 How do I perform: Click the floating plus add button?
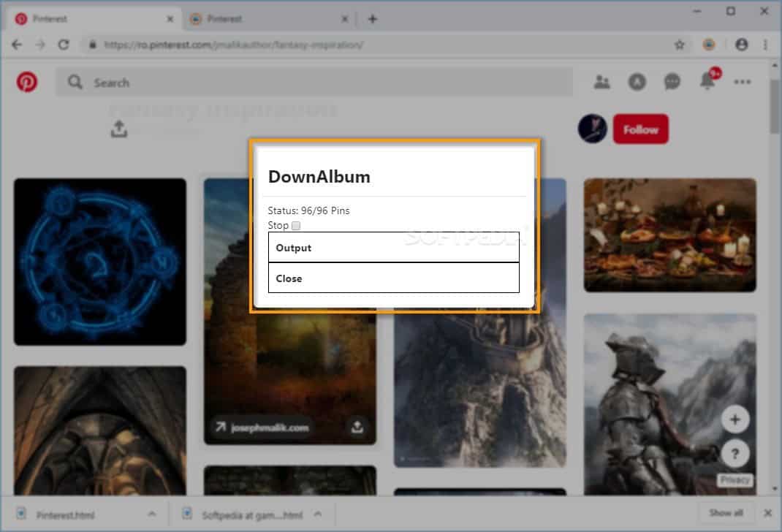coord(735,419)
